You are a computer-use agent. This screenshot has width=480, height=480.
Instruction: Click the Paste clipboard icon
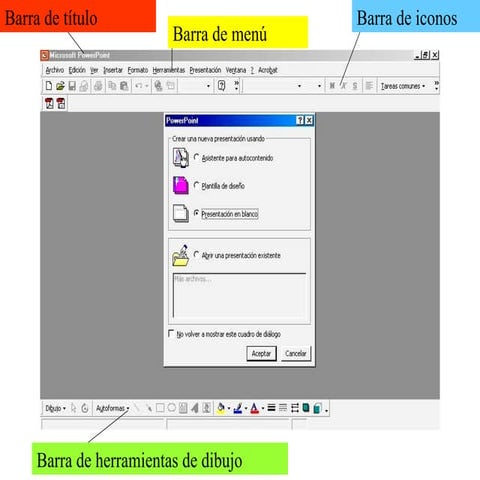pos(124,86)
